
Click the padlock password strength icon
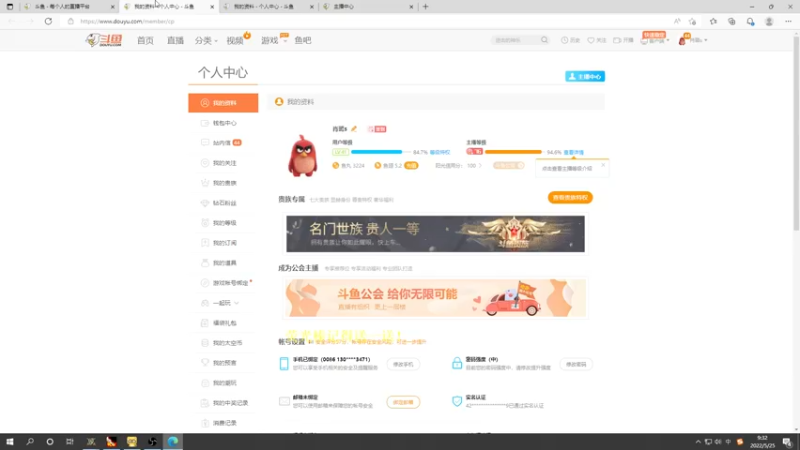tap(457, 363)
